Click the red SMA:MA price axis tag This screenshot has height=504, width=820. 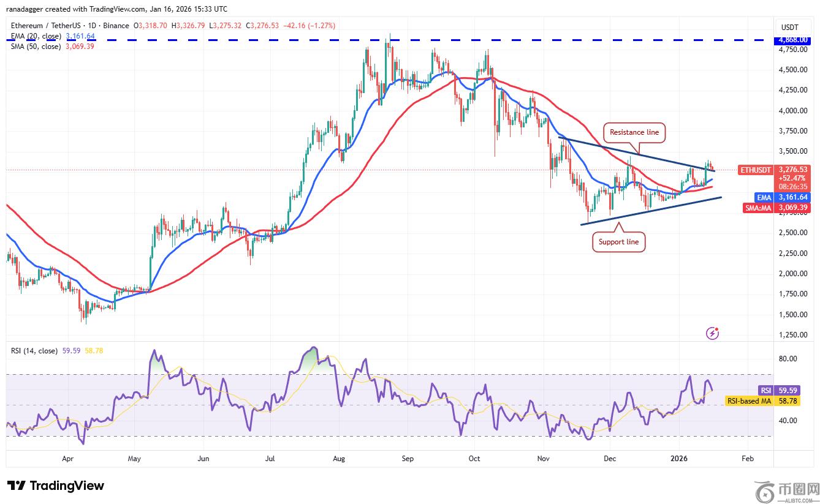click(x=757, y=208)
